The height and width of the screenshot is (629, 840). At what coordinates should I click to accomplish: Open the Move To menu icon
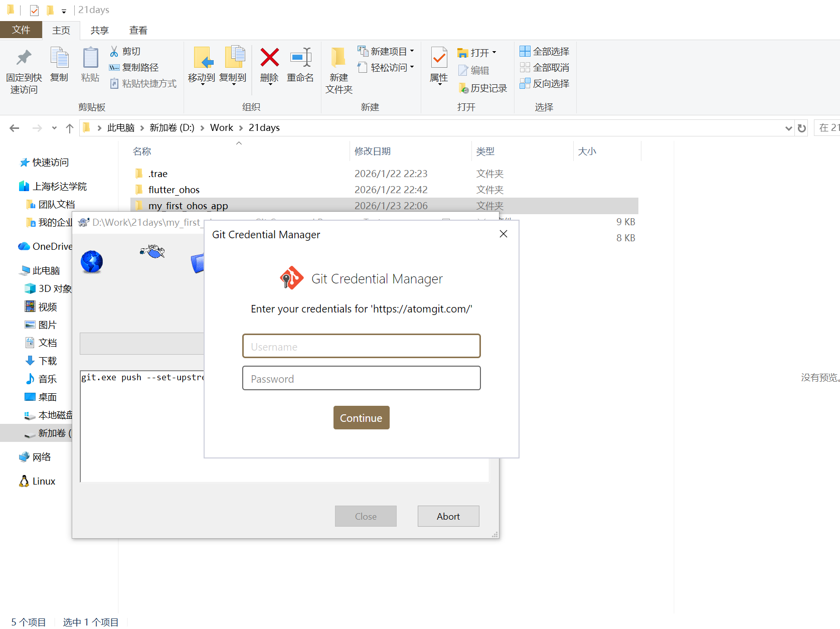pyautogui.click(x=203, y=58)
